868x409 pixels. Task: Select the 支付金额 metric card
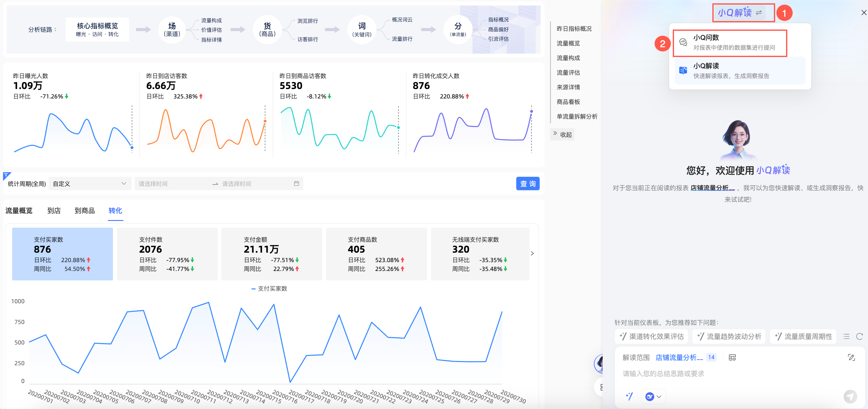click(x=271, y=254)
